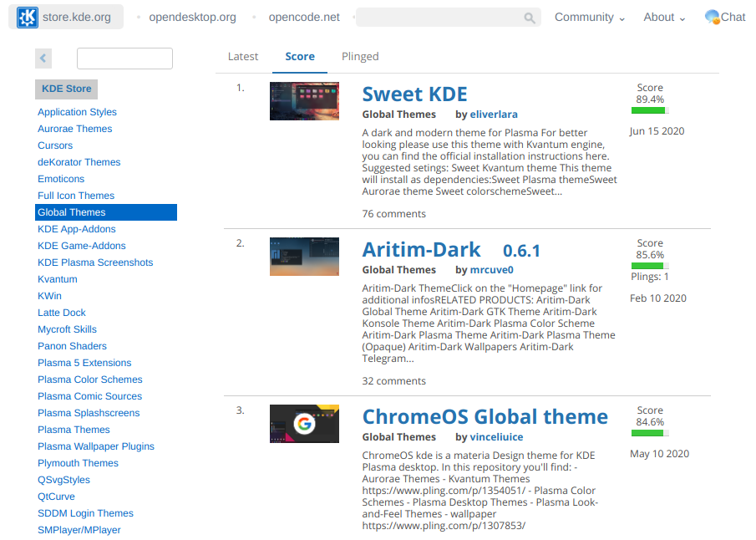Click the search magnifier icon
Screen dimensions: 756x540
click(x=530, y=18)
